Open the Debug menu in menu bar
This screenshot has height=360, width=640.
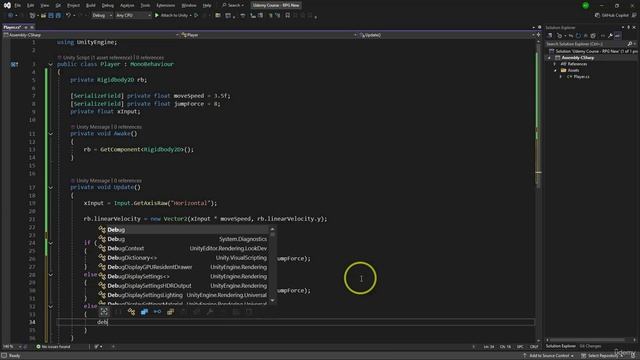click(x=108, y=5)
